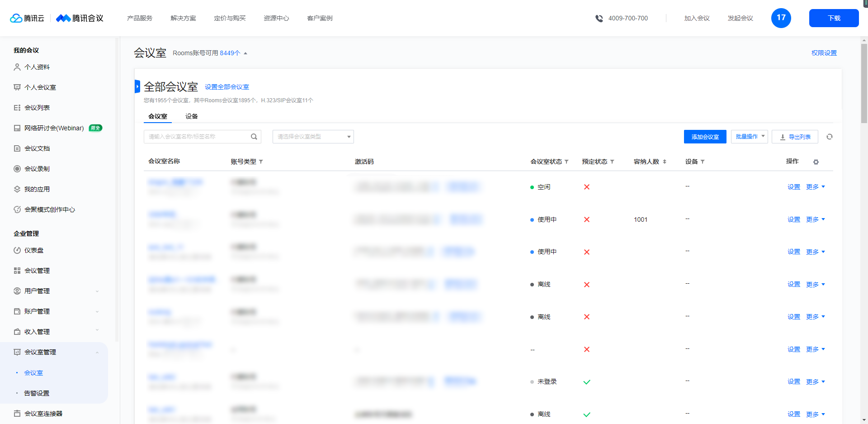The width and height of the screenshot is (868, 424).
Task: Open 产品服务 menu
Action: [140, 18]
